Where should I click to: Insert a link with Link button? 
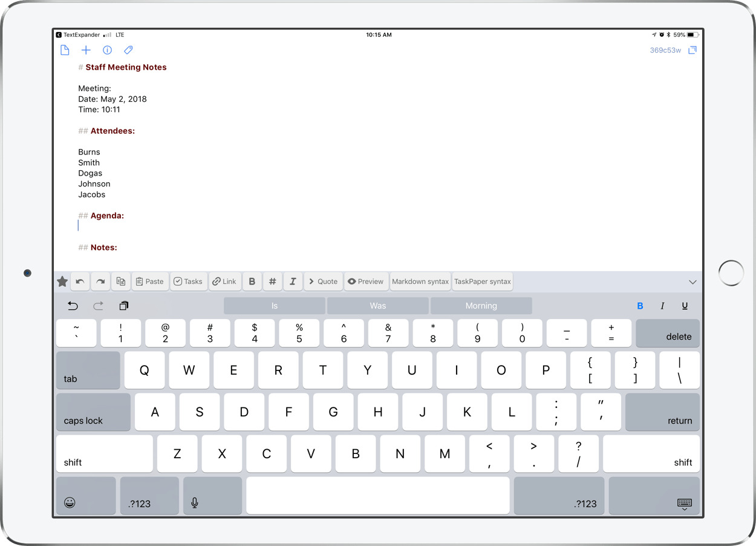pyautogui.click(x=224, y=281)
